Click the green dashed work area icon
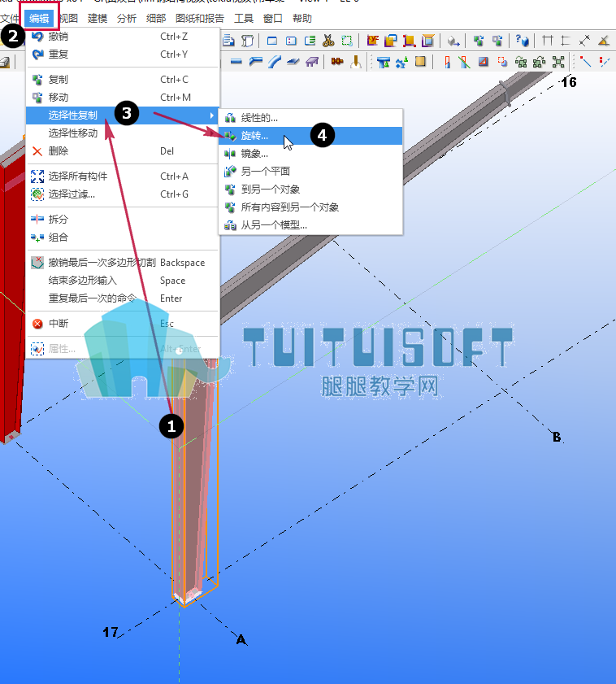 (347, 41)
